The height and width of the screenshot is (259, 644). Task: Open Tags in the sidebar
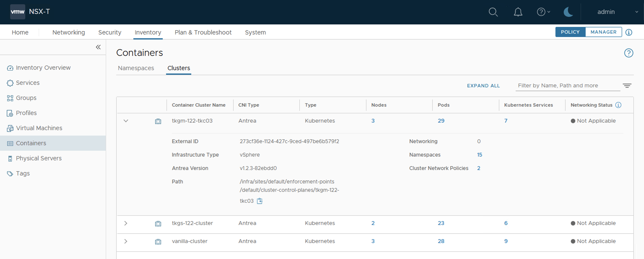(x=53, y=173)
